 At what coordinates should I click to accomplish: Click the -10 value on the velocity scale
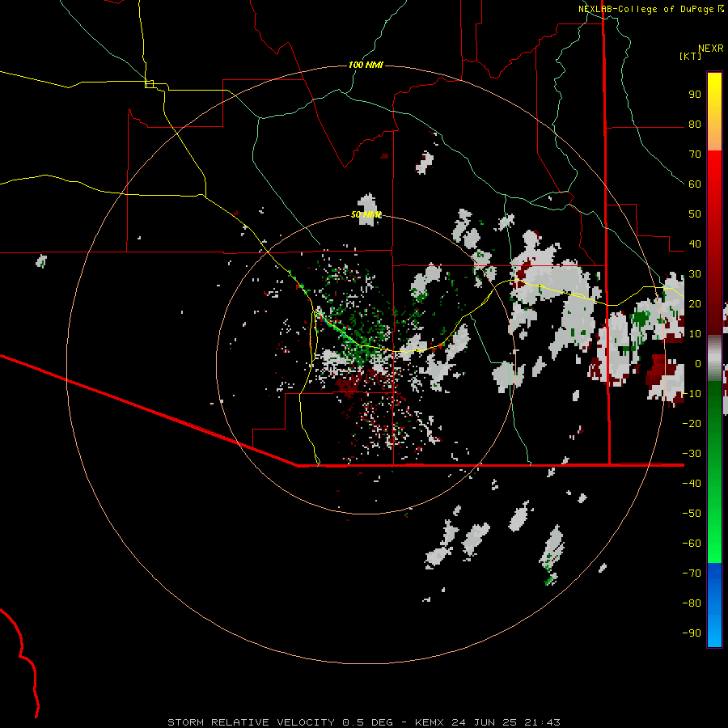click(x=692, y=394)
